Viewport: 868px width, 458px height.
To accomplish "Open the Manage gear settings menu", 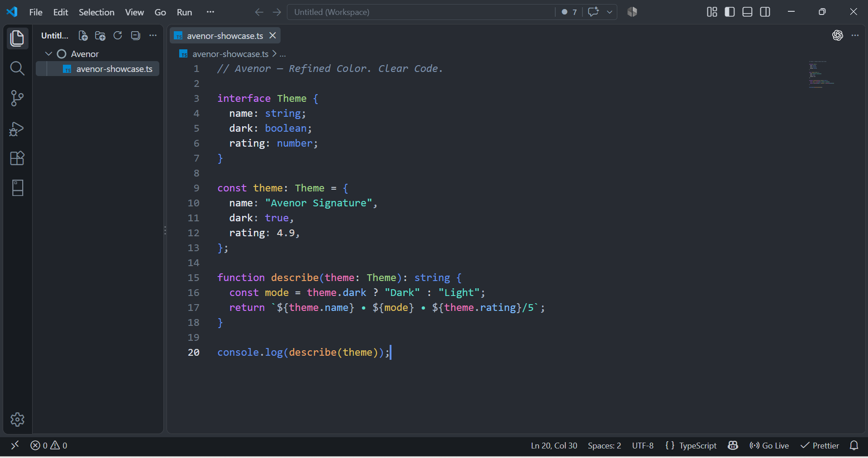I will point(17,420).
